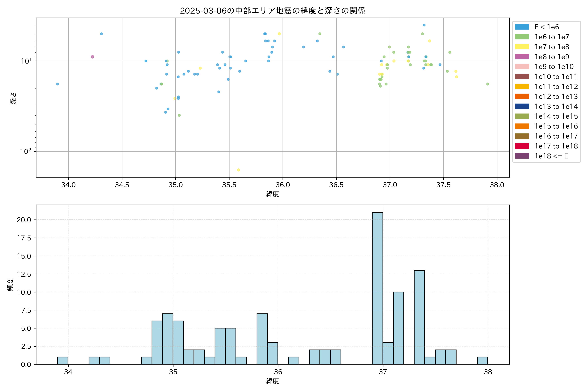Click the blue E < 1e6 legend swatch
Image resolution: width=588 pixels, height=392 pixels.
point(522,27)
